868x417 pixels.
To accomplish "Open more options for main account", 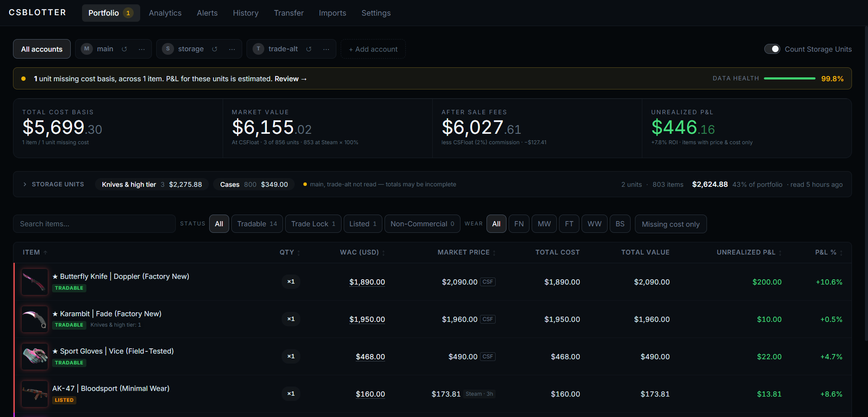I will pos(142,49).
